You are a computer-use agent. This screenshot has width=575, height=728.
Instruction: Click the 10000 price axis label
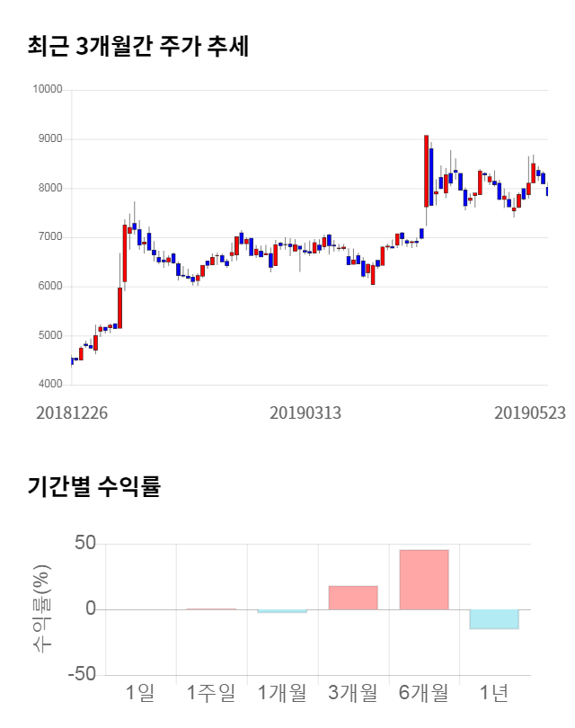[47, 90]
